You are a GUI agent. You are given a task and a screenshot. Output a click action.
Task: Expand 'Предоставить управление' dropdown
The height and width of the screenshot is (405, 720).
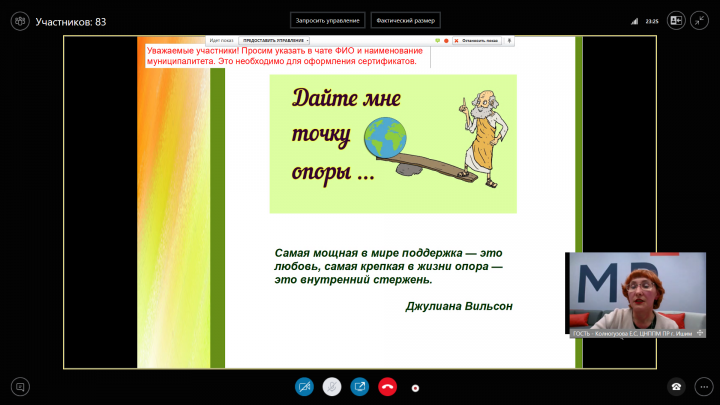[x=274, y=40]
